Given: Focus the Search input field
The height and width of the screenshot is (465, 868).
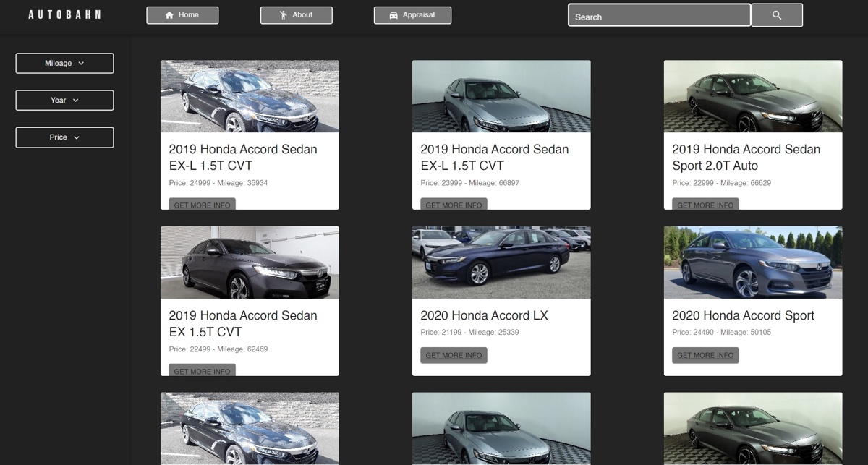Looking at the screenshot, I should (659, 15).
